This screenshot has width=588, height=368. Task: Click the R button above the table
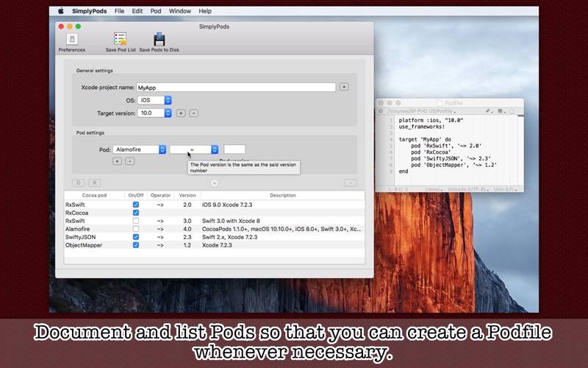95,183
